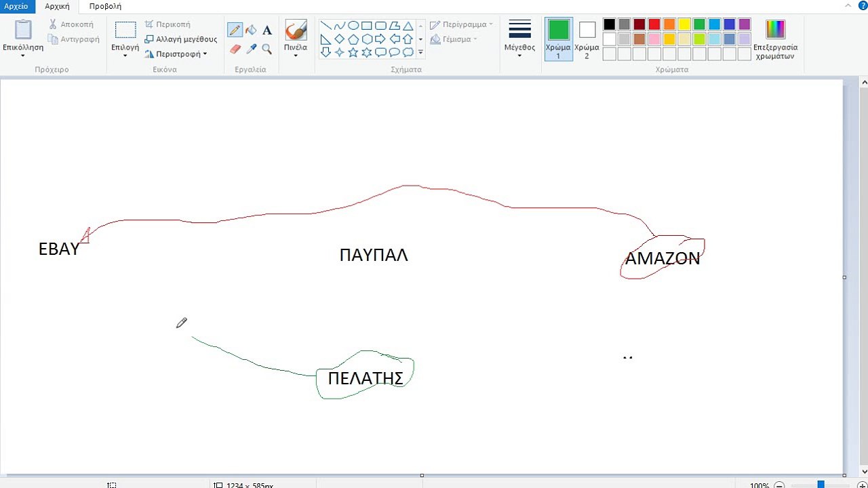868x488 pixels.
Task: Choose the Five-point star shape
Action: click(x=353, y=52)
